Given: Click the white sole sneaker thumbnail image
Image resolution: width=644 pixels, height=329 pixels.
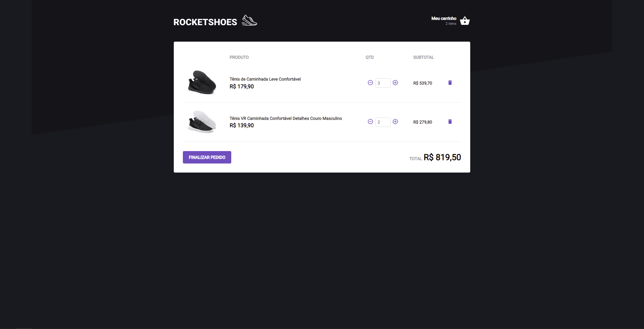Looking at the screenshot, I should (x=202, y=122).
